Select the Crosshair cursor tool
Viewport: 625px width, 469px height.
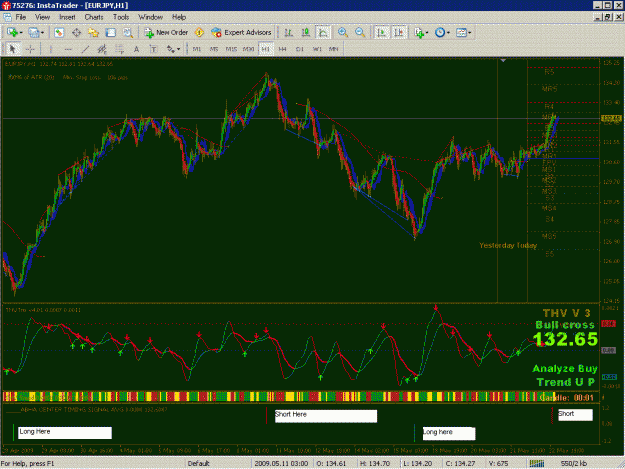pyautogui.click(x=30, y=49)
